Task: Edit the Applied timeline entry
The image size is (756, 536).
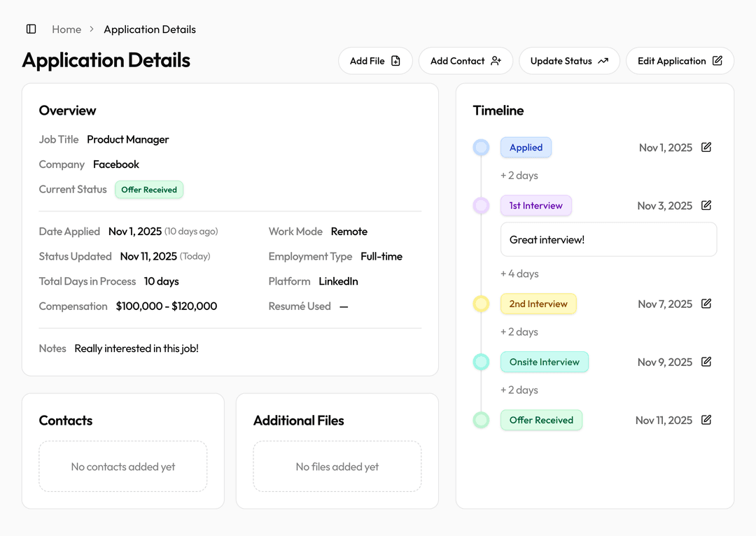Action: point(706,147)
